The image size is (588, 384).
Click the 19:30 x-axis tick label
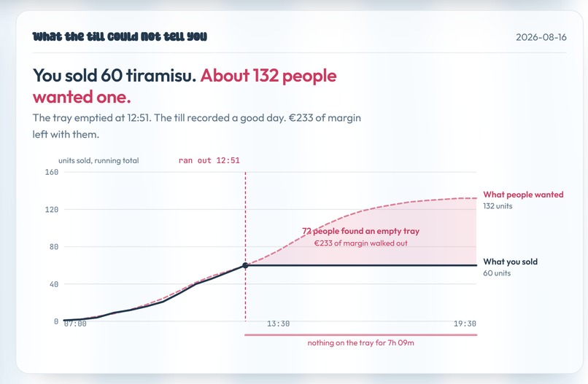click(x=465, y=324)
